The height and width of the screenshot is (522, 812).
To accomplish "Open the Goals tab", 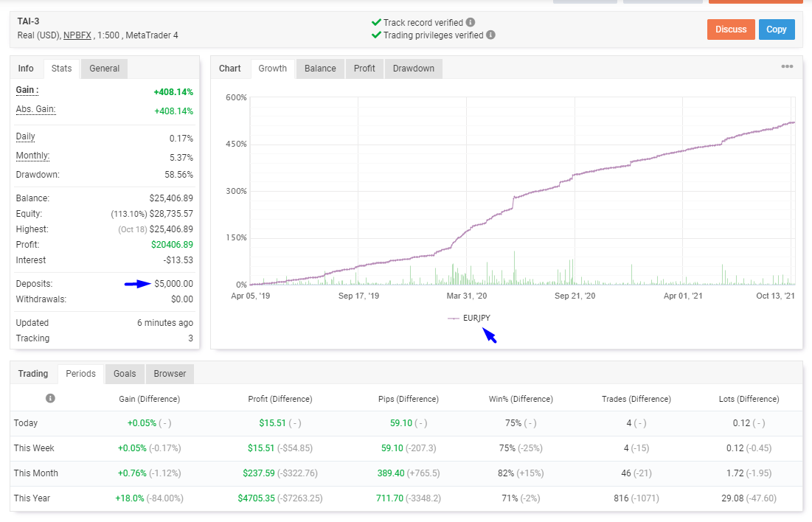I will (125, 373).
